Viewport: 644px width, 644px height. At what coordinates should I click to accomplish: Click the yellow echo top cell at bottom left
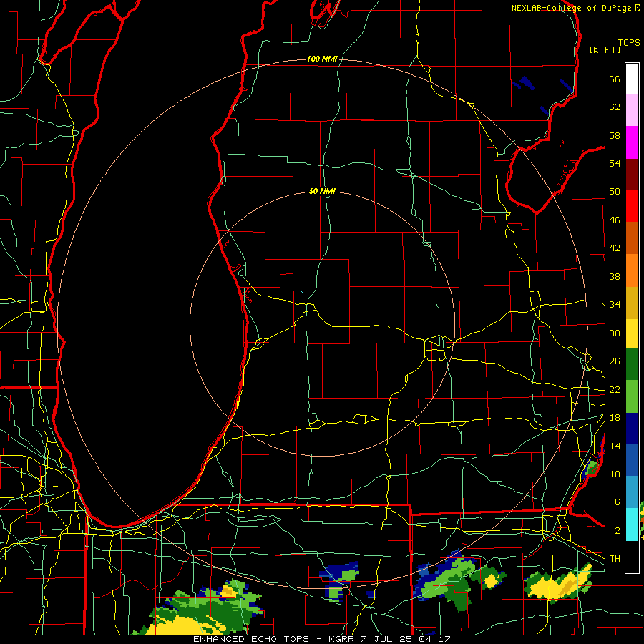coord(185,625)
